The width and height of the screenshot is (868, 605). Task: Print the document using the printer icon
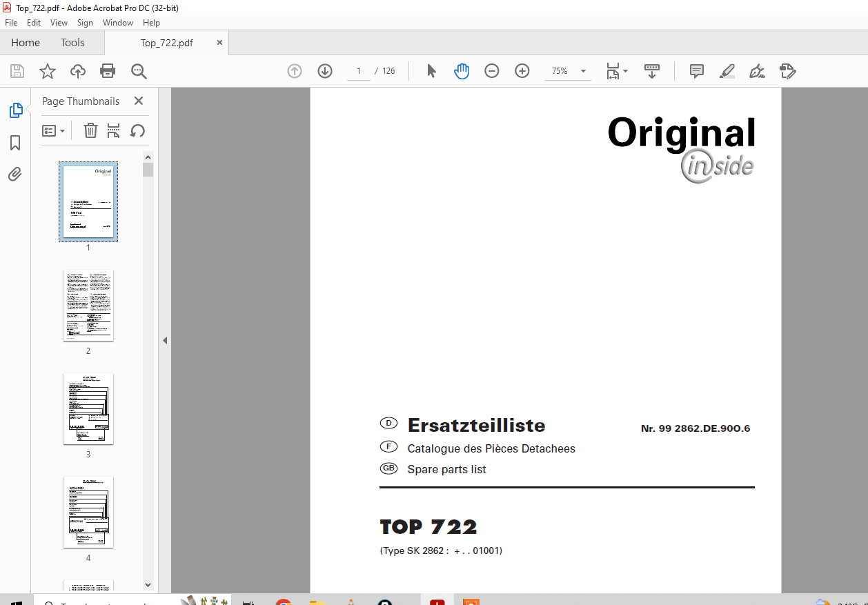click(108, 71)
